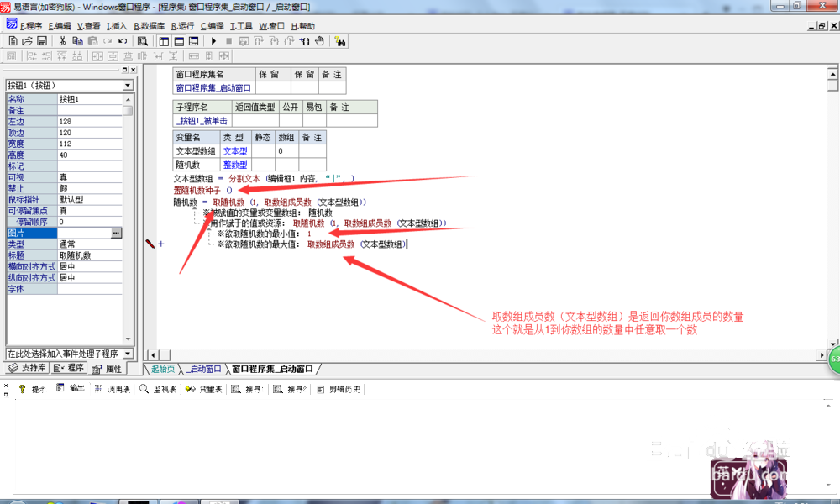The width and height of the screenshot is (840, 504).
Task: Toggle the 禁止 property value
Action: pos(90,188)
